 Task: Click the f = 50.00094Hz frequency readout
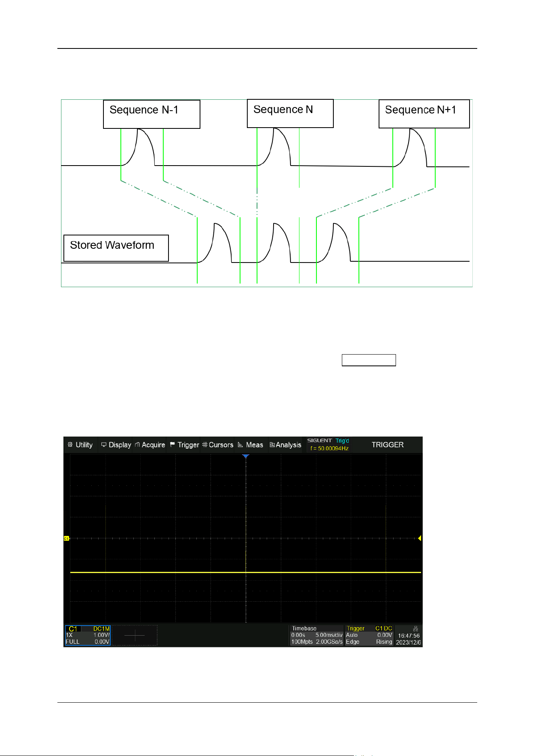[x=329, y=448]
